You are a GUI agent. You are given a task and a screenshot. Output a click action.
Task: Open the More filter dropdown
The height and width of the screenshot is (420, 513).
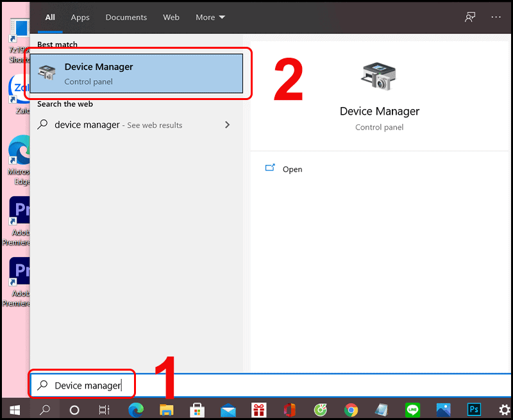click(210, 17)
